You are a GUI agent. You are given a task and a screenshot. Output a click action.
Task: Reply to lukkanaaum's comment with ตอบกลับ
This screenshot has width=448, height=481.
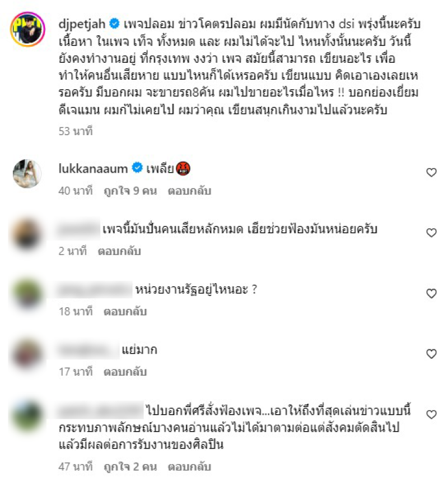tap(189, 191)
